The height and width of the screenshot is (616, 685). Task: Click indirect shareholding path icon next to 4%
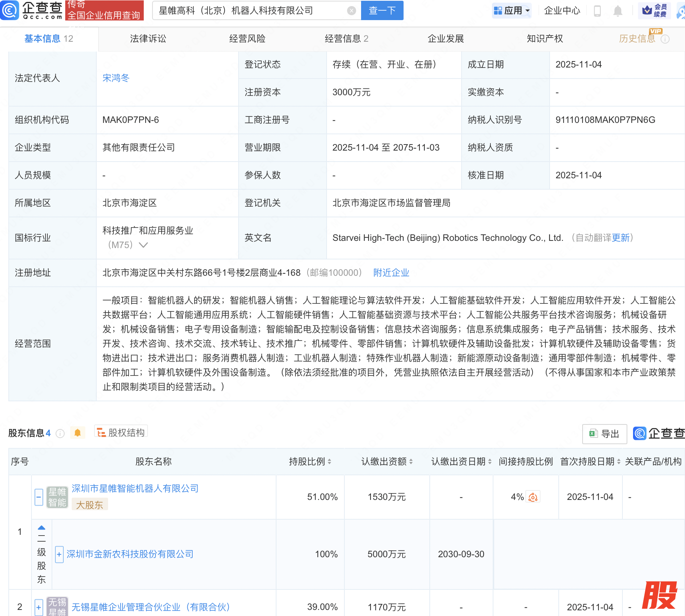click(x=533, y=497)
